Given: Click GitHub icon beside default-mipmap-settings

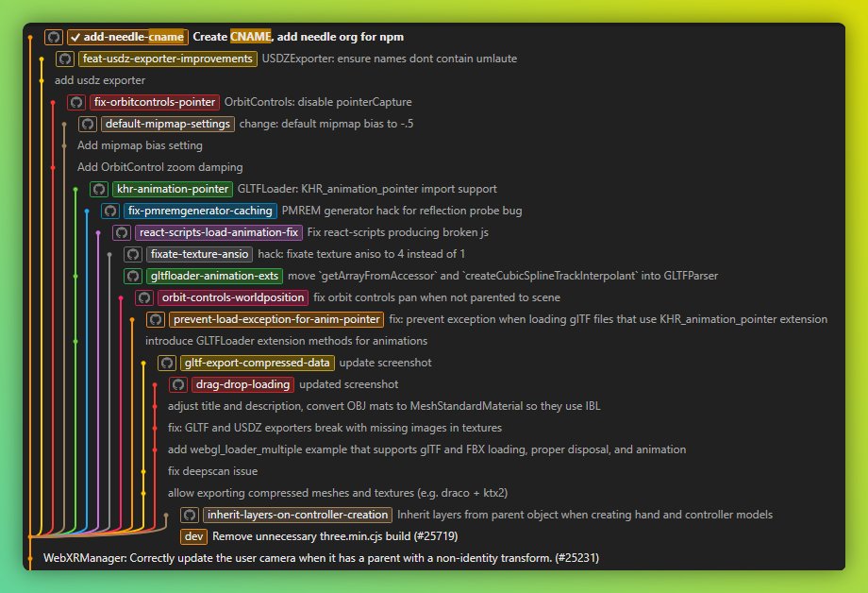Looking at the screenshot, I should pos(88,124).
